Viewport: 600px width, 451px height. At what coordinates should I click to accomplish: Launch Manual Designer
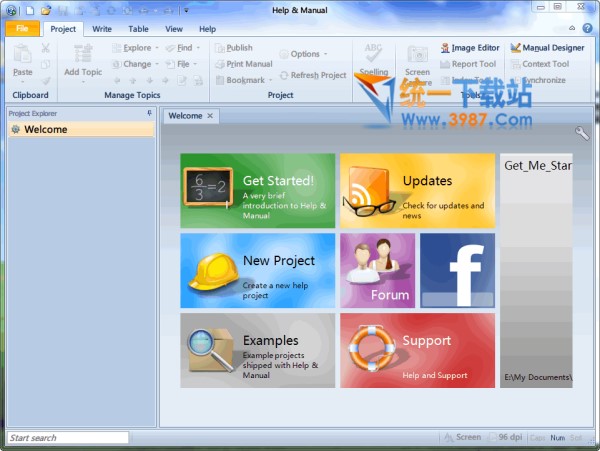(548, 48)
